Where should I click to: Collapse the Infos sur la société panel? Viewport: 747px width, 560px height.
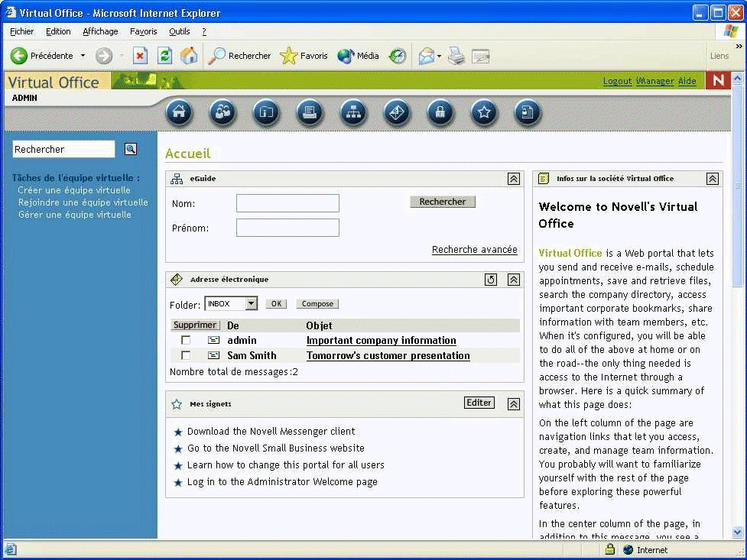713,179
